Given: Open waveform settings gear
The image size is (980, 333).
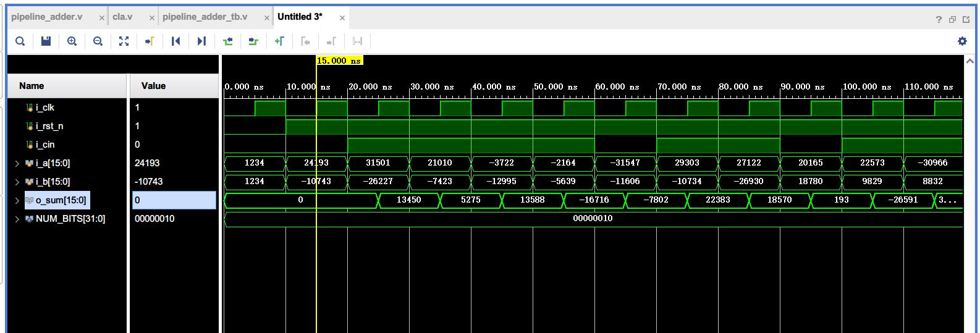Looking at the screenshot, I should click(x=962, y=41).
